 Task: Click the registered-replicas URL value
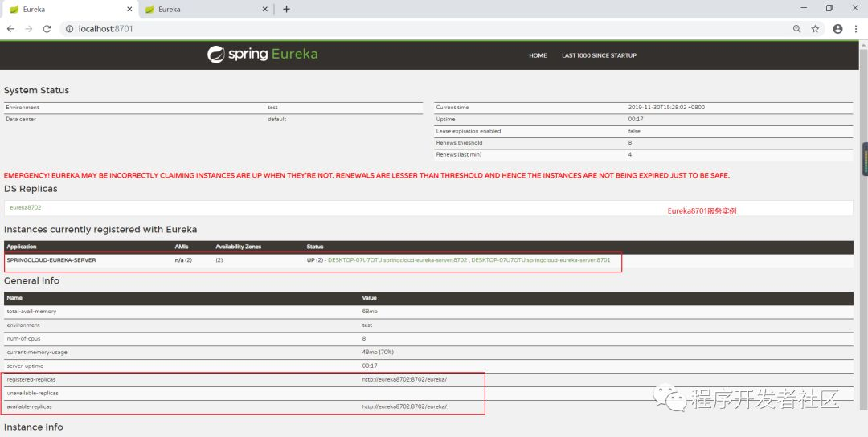click(404, 379)
